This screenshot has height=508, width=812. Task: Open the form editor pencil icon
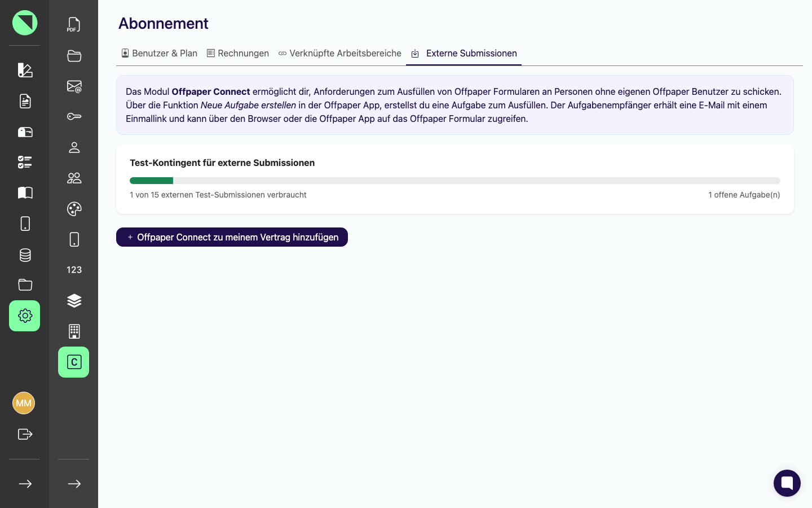click(x=25, y=70)
